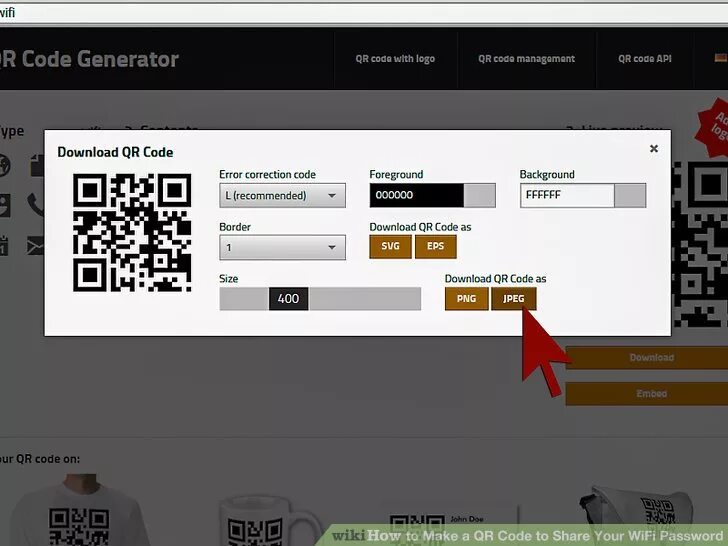Pick a color with the Foreground swatch
The height and width of the screenshot is (546, 728).
480,195
